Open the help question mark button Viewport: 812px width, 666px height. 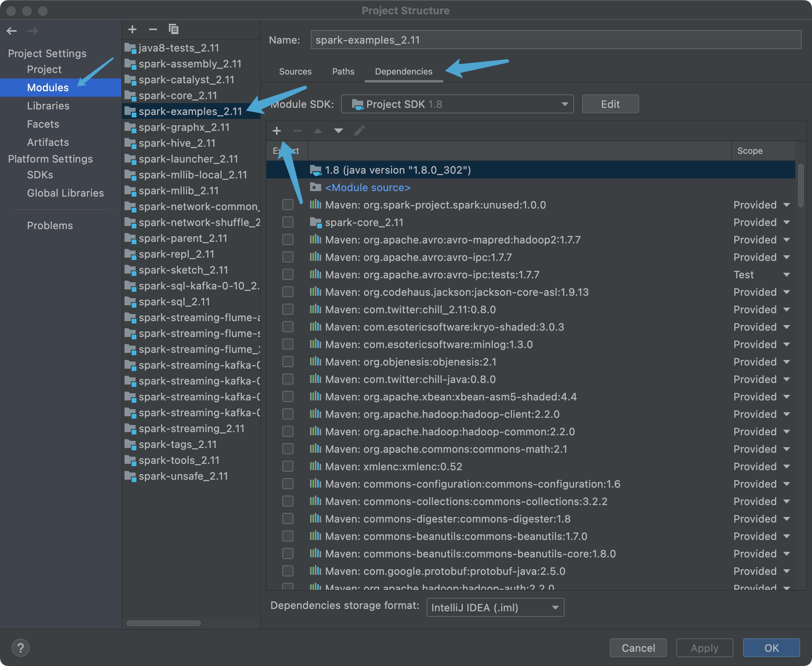click(21, 648)
